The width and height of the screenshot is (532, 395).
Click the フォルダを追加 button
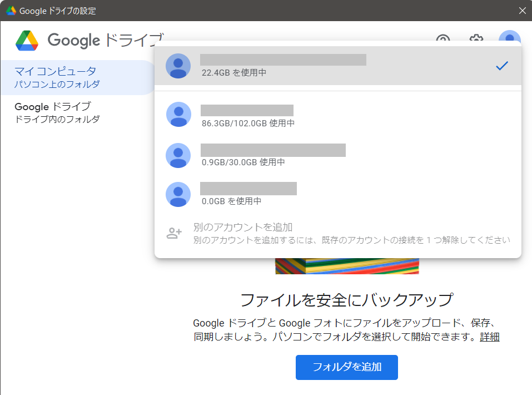point(346,367)
